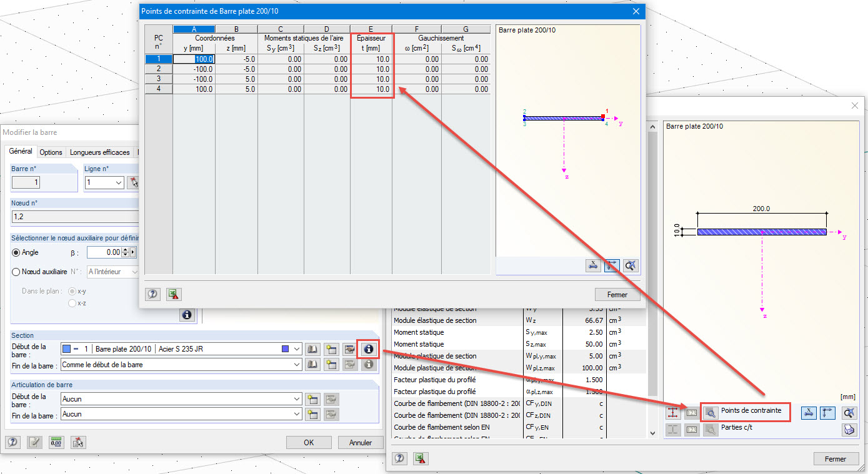868x474 pixels.
Task: Export Points de contrainte table to Excel
Action: [174, 294]
